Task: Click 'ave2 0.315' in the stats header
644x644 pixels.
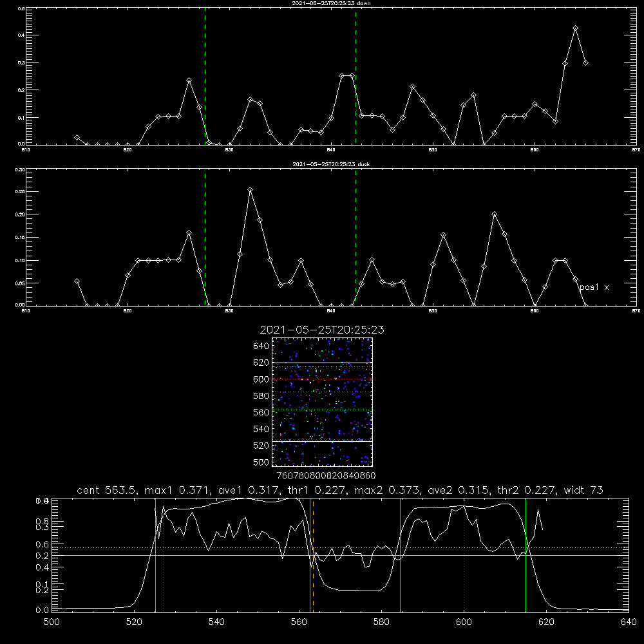Action: point(457,490)
